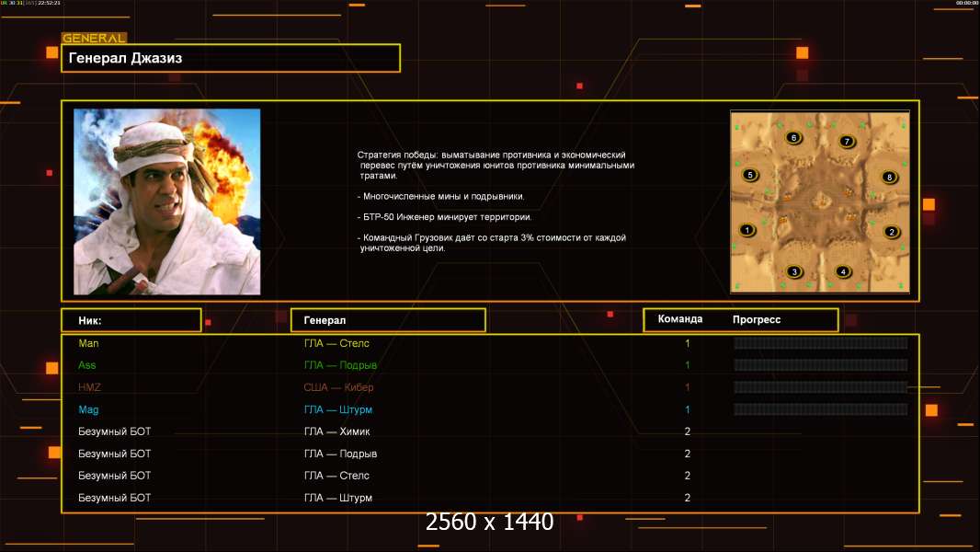Choose start position 4 on the minimap

(844, 271)
